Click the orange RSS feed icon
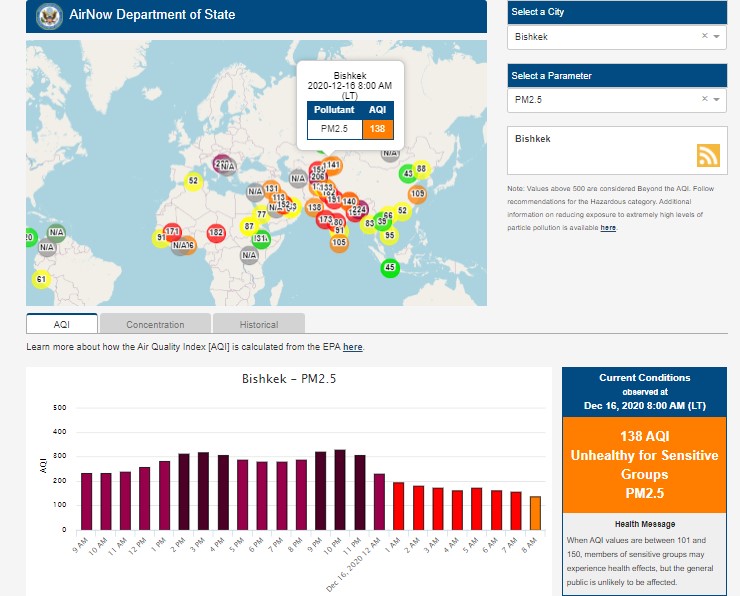This screenshot has width=740, height=596. pos(708,155)
